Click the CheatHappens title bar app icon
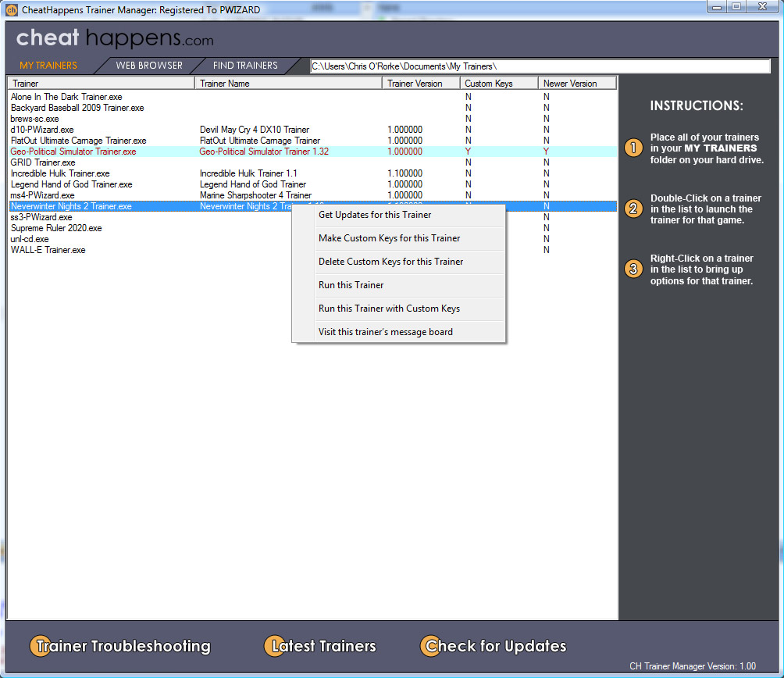The width and height of the screenshot is (784, 678). pos(12,9)
